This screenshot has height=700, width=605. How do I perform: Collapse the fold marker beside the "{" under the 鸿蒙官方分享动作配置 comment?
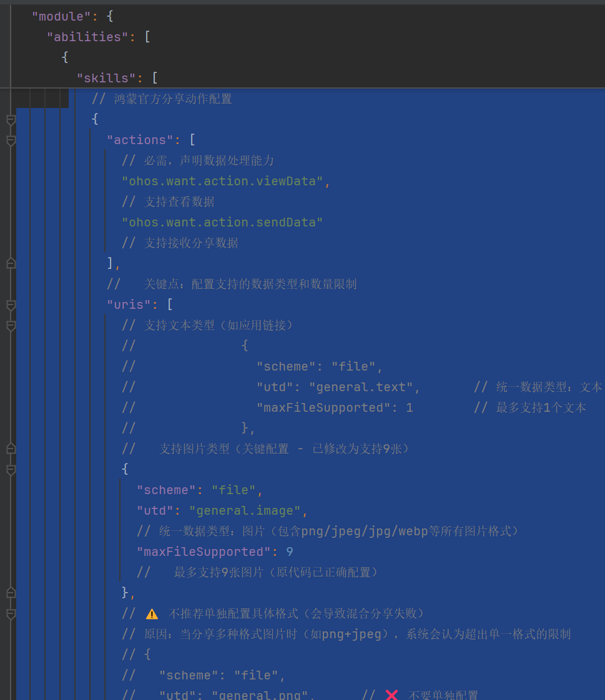pyautogui.click(x=11, y=120)
